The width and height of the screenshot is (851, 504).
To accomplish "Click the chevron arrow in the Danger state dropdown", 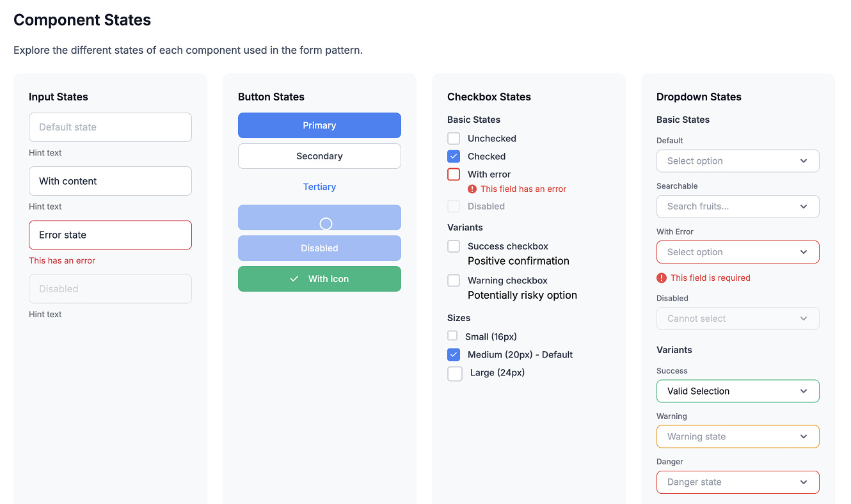I will coord(804,482).
